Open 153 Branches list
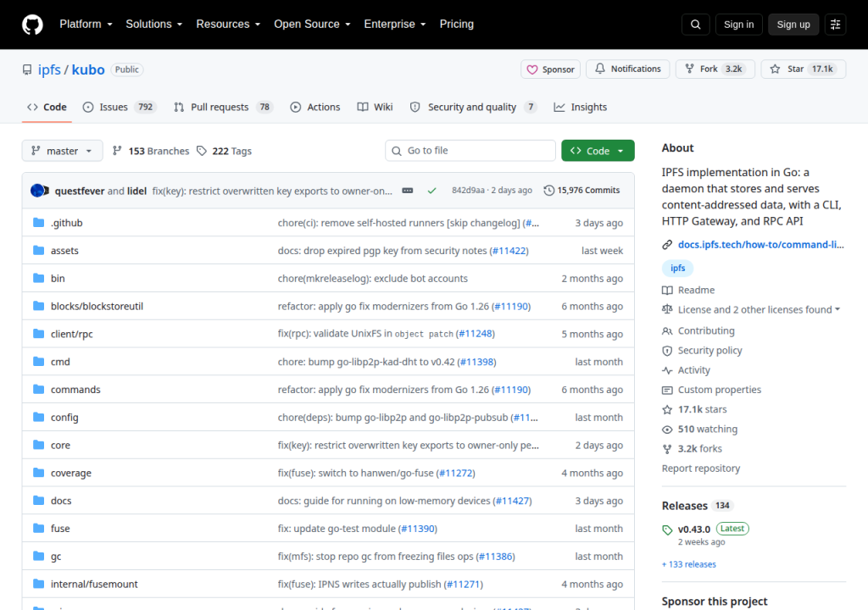This screenshot has height=610, width=868. pyautogui.click(x=151, y=151)
